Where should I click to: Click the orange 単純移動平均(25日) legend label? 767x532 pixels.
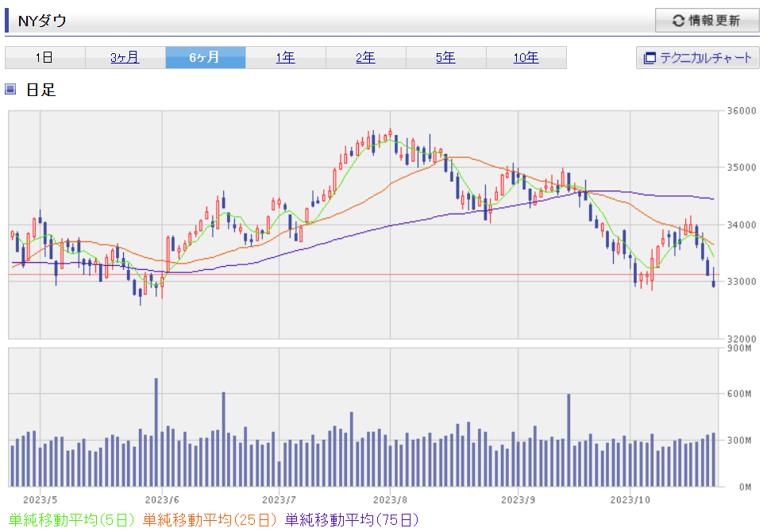coord(210,520)
